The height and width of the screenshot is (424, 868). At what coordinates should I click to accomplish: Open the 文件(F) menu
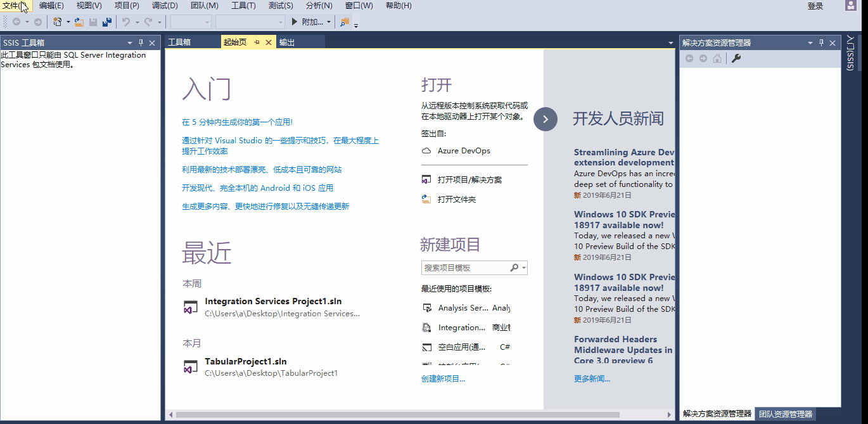point(15,6)
